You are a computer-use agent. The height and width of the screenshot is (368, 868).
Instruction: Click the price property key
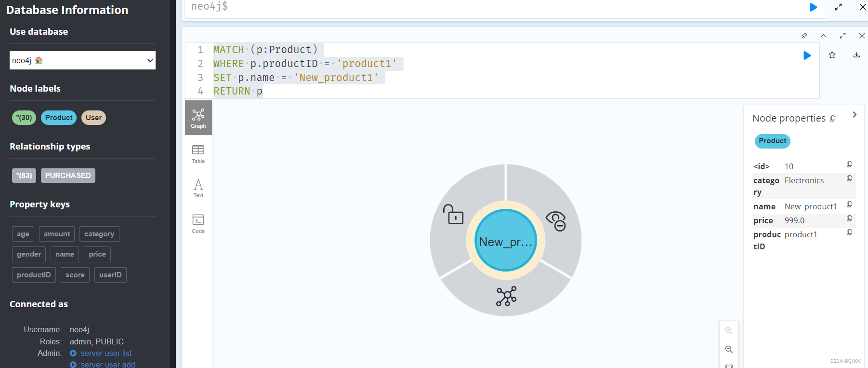click(97, 254)
